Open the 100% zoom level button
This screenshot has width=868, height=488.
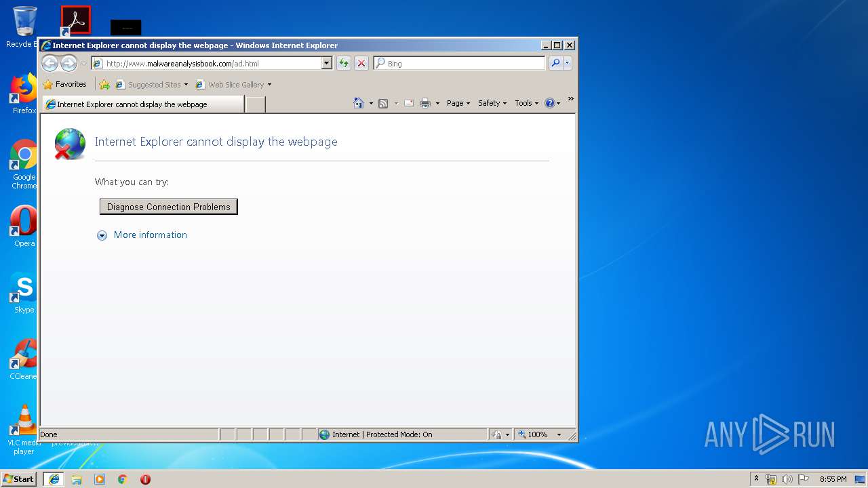[534, 434]
